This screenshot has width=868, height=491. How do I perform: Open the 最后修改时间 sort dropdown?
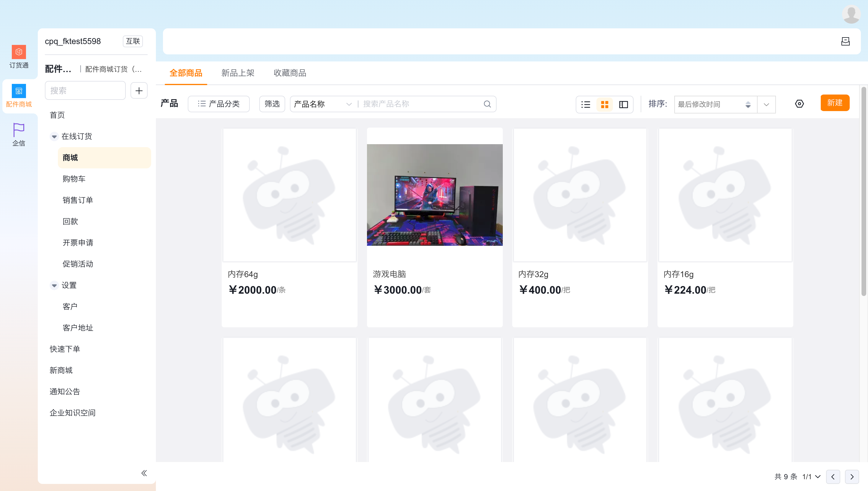715,105
